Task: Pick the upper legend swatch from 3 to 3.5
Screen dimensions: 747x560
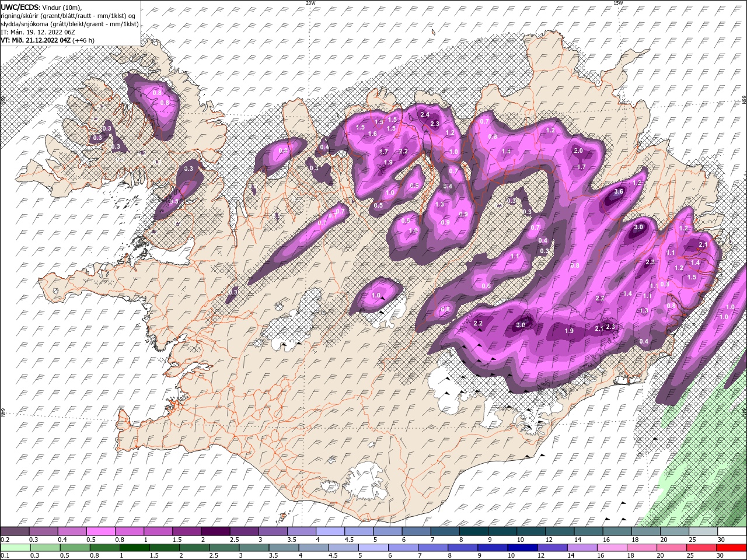Action: 273,531
